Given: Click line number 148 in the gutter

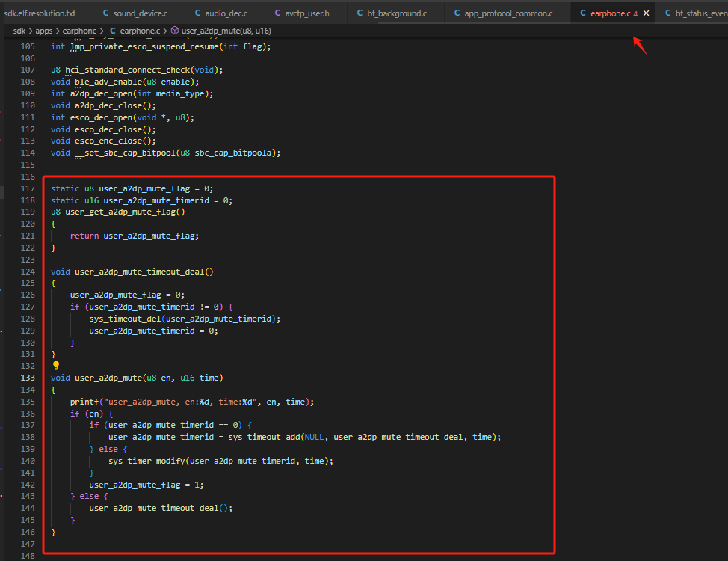Looking at the screenshot, I should (x=28, y=556).
